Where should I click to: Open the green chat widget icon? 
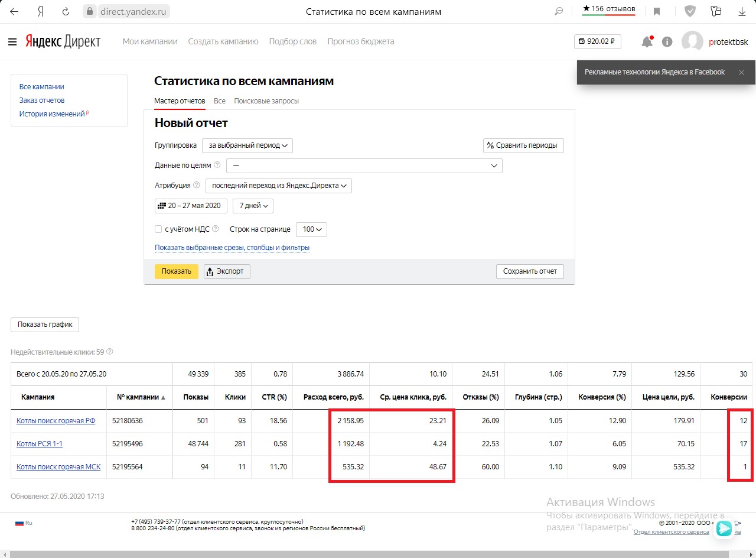(x=724, y=528)
